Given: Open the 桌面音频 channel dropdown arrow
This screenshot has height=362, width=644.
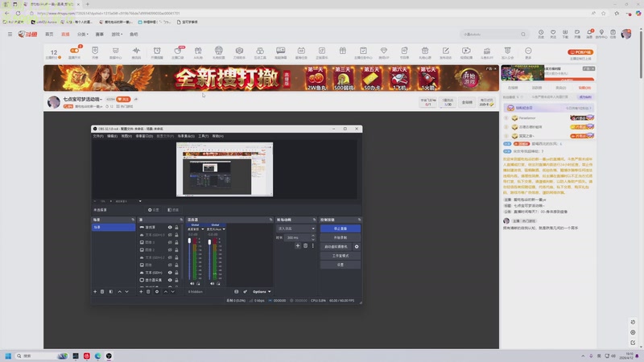Looking at the screenshot, I should point(203,229).
